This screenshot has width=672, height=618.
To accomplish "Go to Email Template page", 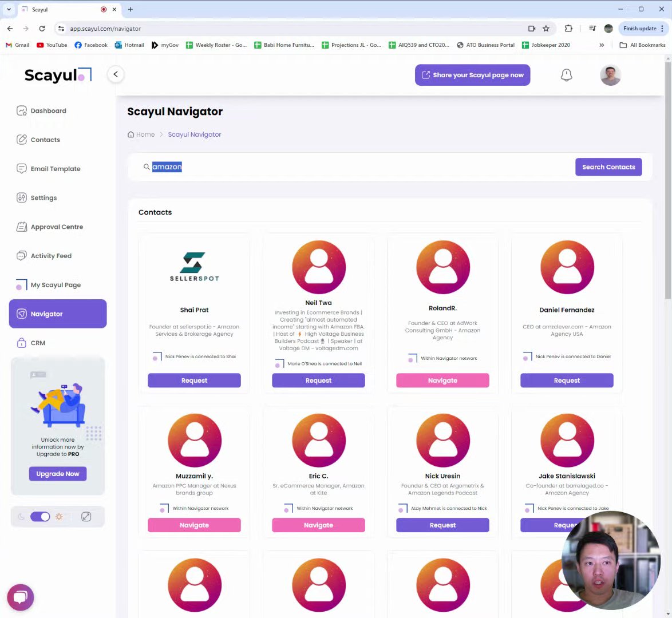I will 48,169.
